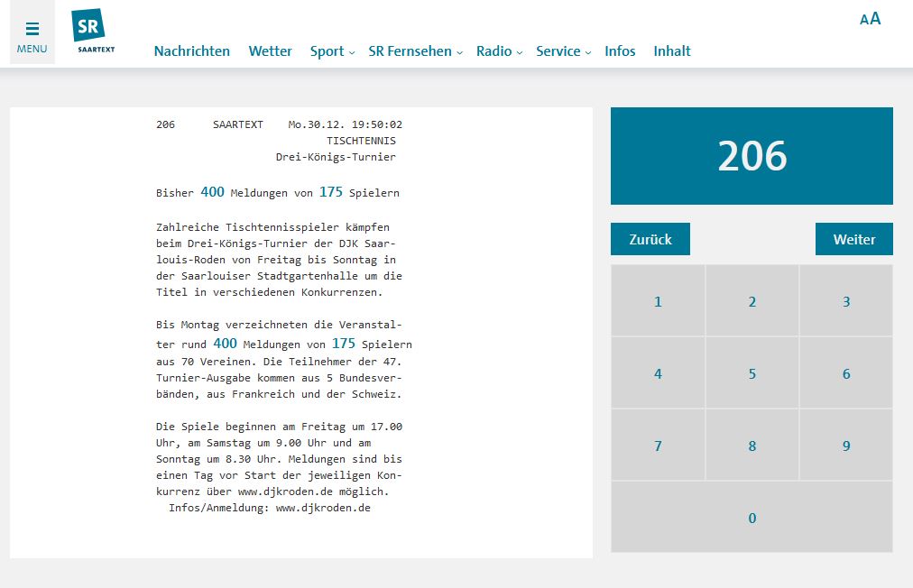This screenshot has width=913, height=588.
Task: Click the 400 page link in the headline
Action: 212,192
